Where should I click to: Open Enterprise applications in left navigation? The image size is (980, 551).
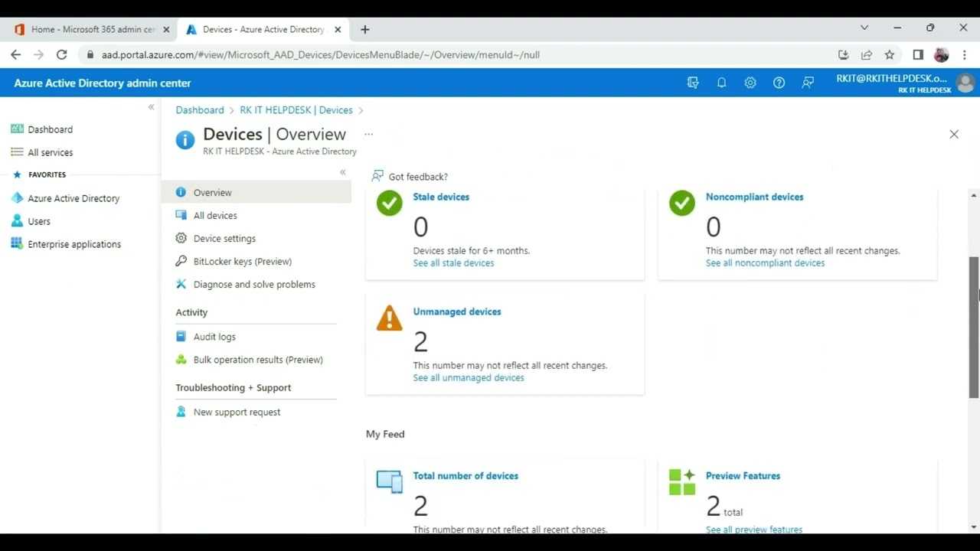[74, 244]
